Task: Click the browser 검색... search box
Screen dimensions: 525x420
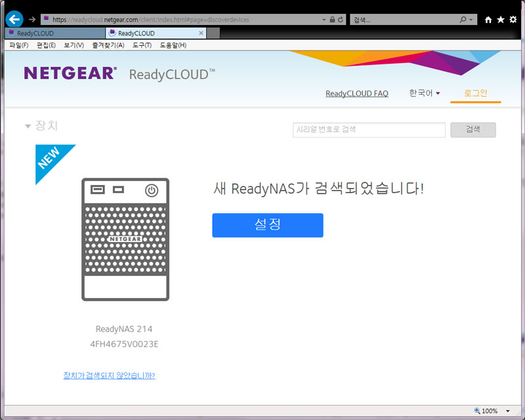Action: 405,20
